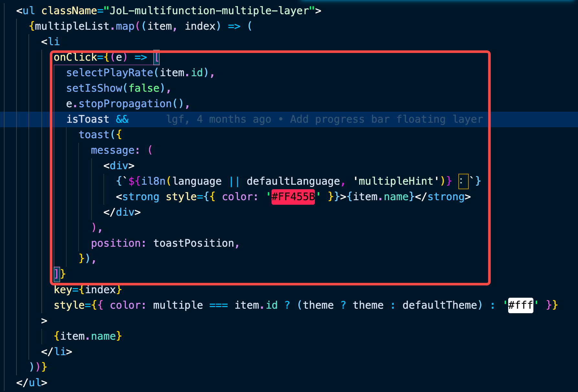Viewport: 578px width, 392px height.
Task: Click the key attribute name
Action: (63, 290)
